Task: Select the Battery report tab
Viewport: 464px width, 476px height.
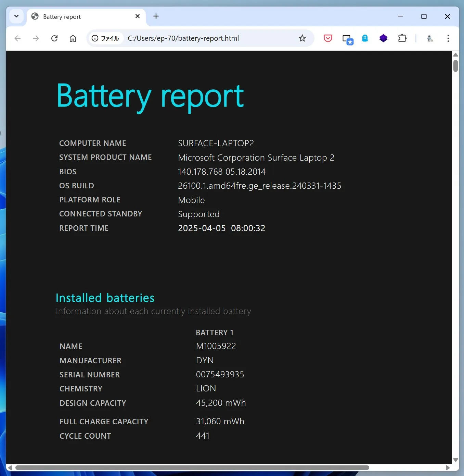Action: pos(68,16)
